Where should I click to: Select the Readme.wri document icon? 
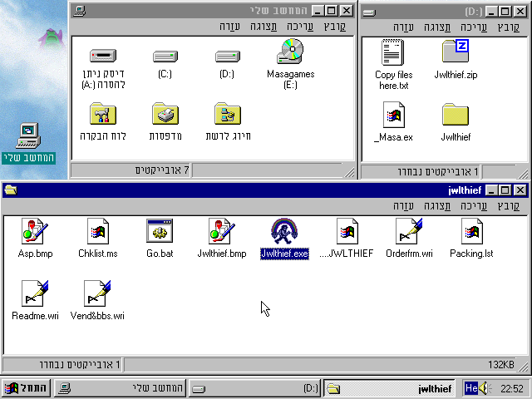[x=35, y=294]
